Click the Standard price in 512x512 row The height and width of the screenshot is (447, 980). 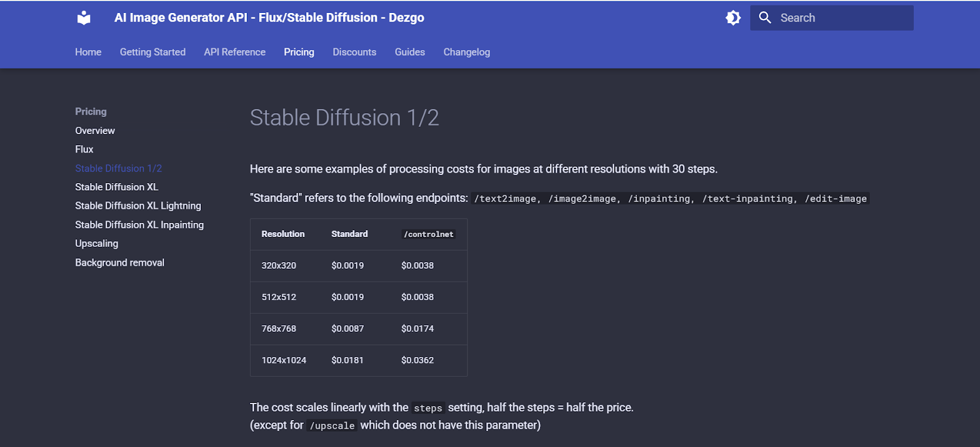(347, 297)
